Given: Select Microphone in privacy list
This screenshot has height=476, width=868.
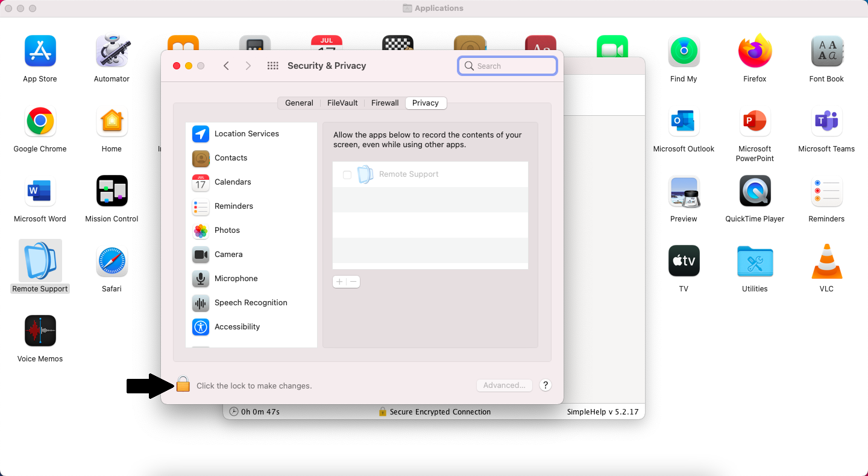Looking at the screenshot, I should [251, 279].
